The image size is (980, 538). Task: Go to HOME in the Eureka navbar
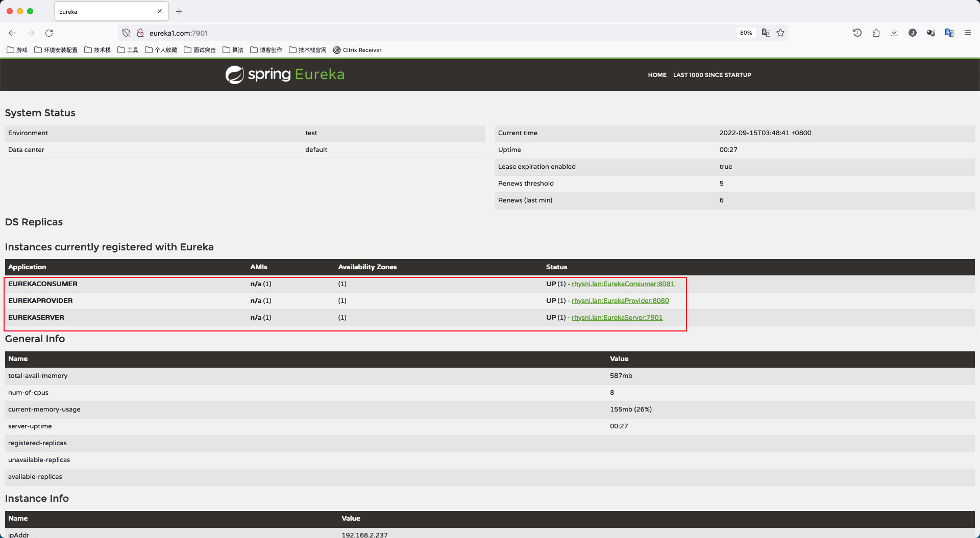click(657, 75)
